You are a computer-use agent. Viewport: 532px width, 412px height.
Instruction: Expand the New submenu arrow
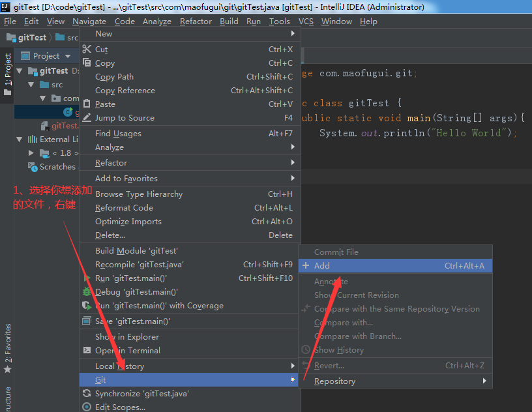point(293,33)
